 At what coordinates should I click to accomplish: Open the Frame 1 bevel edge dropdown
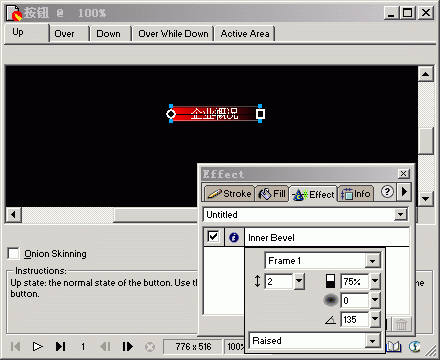pyautogui.click(x=373, y=261)
